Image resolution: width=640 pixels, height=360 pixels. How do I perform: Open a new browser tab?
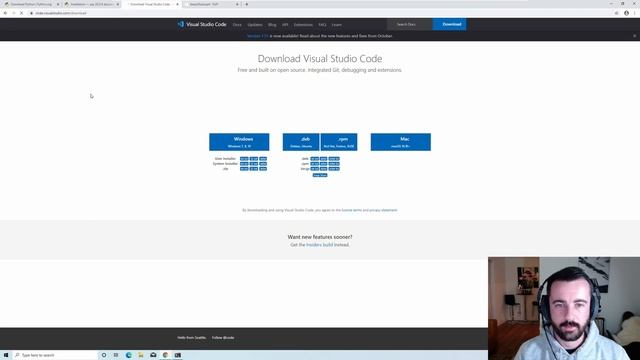coord(247,4)
